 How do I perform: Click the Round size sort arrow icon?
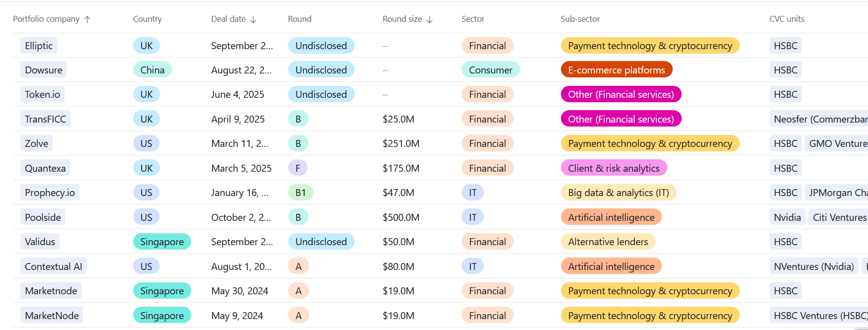[429, 19]
